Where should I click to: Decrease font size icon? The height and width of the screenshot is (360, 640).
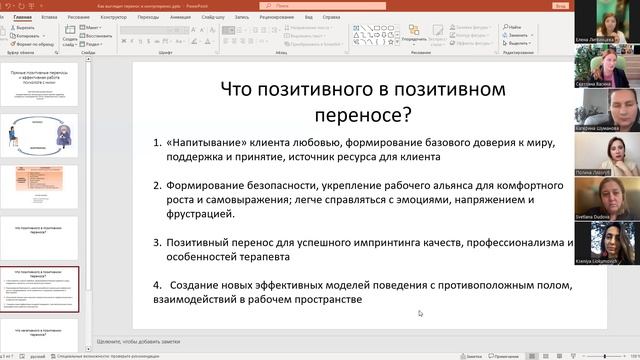(x=202, y=30)
